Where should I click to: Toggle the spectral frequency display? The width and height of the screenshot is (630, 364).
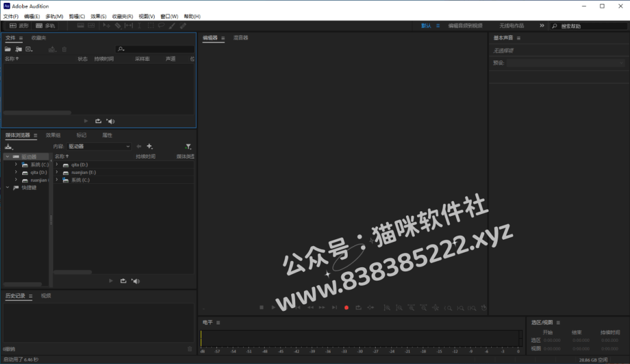coord(80,26)
